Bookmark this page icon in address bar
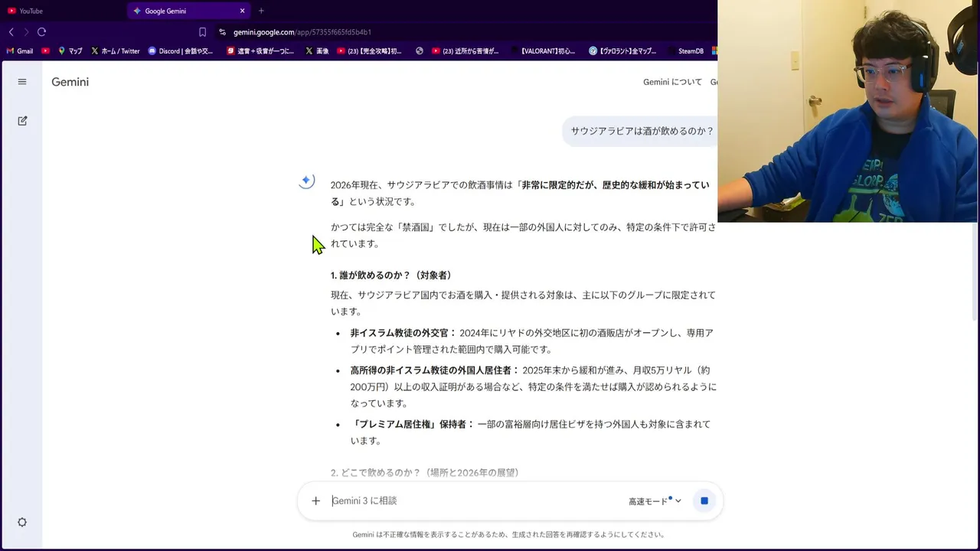 [x=202, y=32]
